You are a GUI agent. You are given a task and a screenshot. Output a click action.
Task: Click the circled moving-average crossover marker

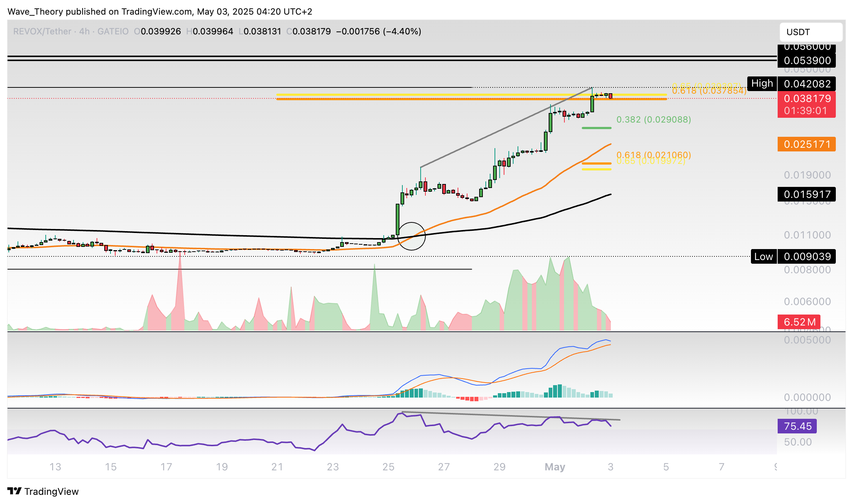coord(411,236)
